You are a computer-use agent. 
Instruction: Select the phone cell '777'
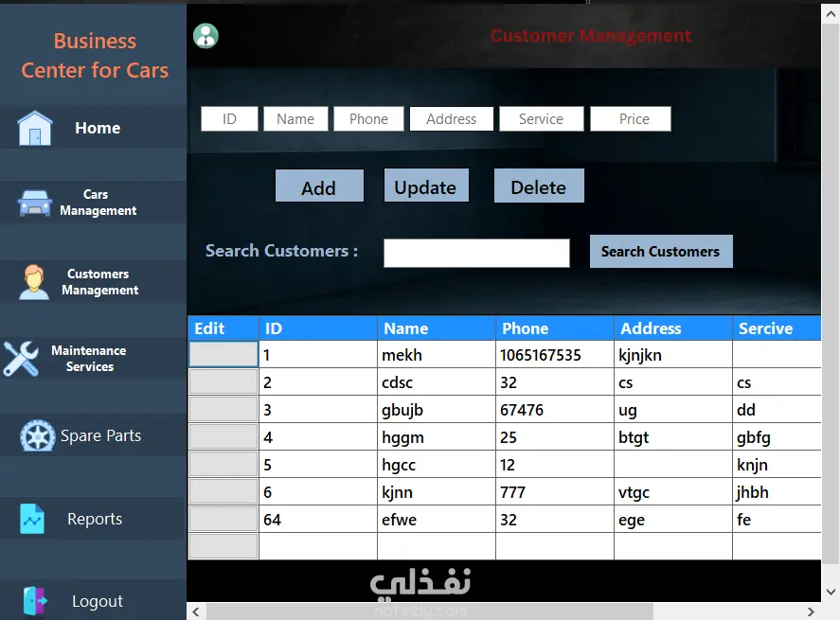(x=555, y=491)
